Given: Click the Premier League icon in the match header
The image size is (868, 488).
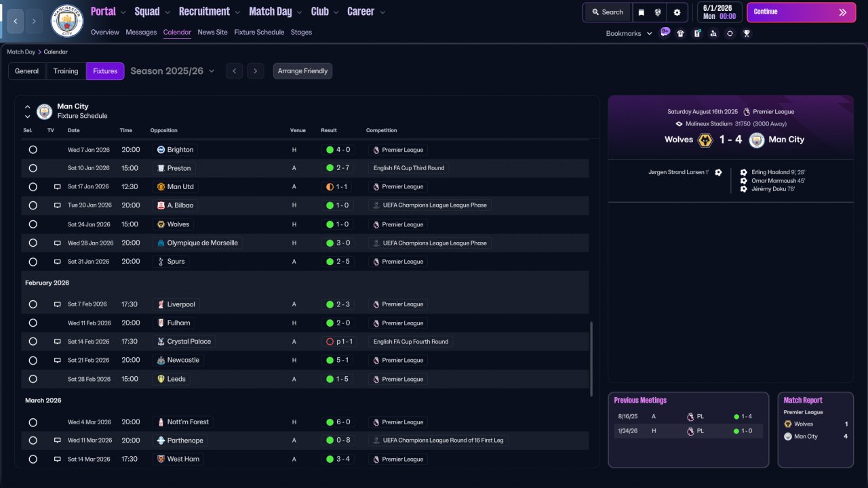Looking at the screenshot, I should pyautogui.click(x=747, y=112).
